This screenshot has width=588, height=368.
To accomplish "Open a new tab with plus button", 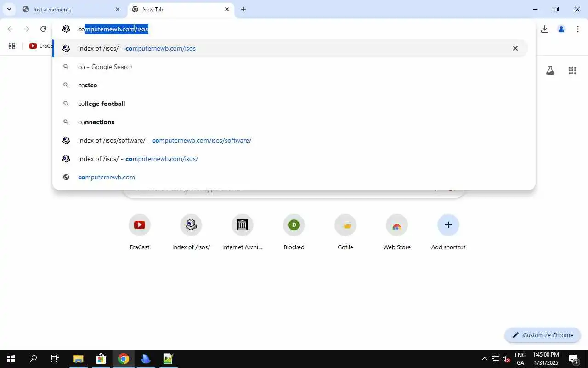I will click(x=243, y=9).
